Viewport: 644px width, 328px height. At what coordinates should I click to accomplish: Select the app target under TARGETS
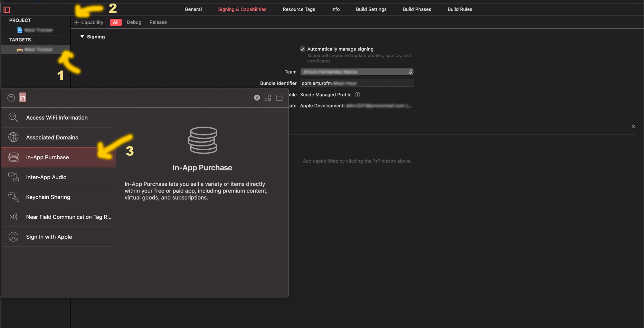[35, 49]
